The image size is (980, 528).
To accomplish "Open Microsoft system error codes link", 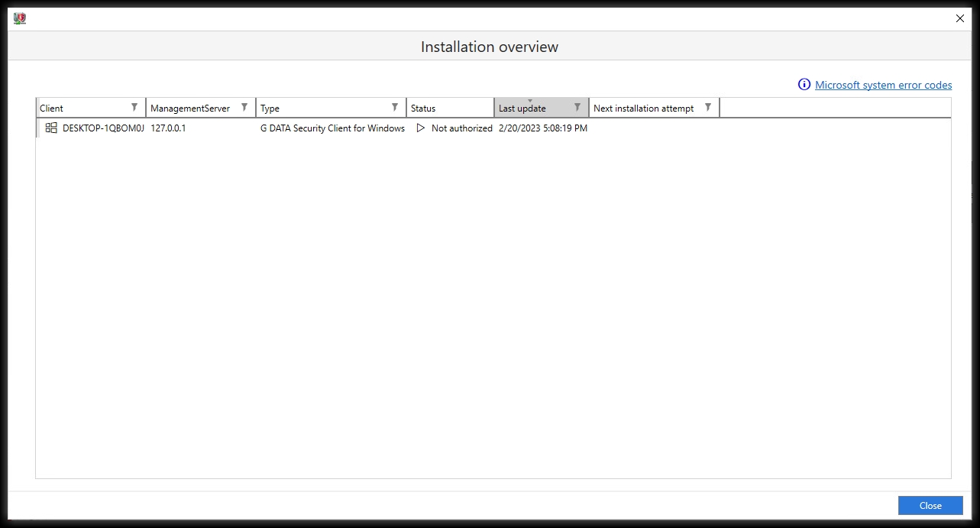I will [883, 85].
